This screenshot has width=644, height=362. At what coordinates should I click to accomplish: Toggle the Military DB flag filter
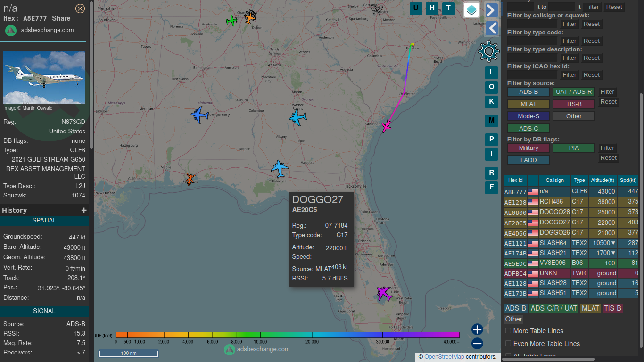click(528, 148)
